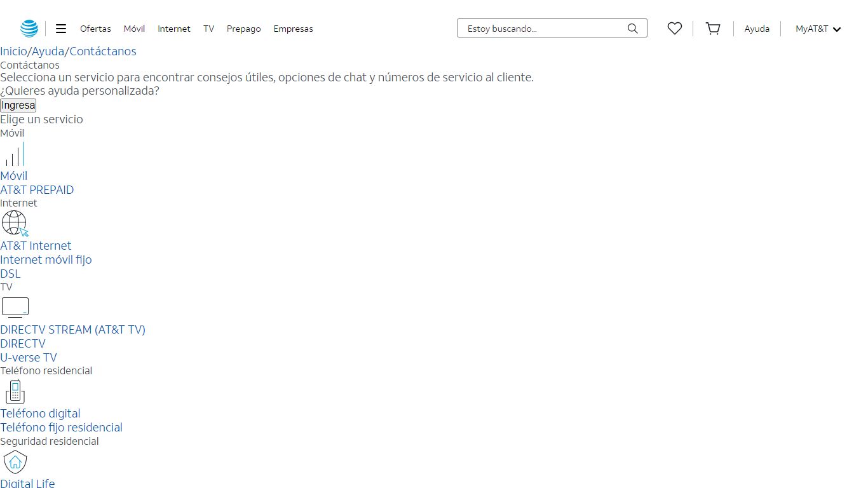Select the DIRECTV link
Screen dimensions: 868x488
(23, 344)
